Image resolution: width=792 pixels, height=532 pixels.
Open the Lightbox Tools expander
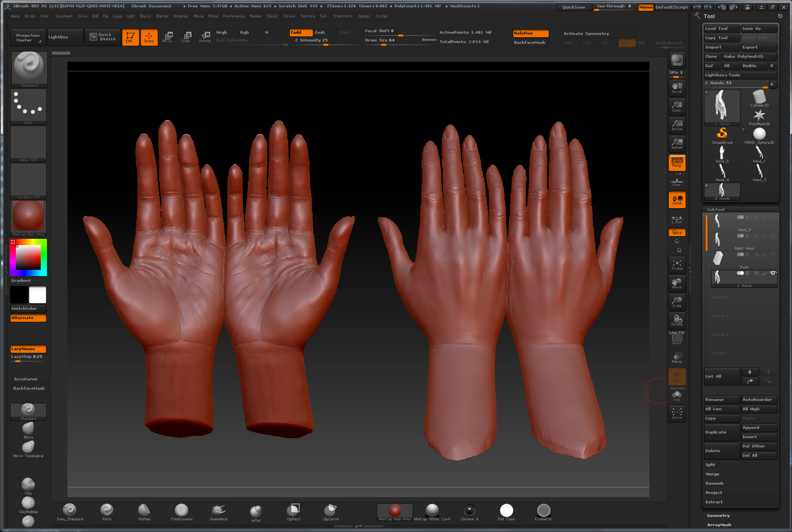(x=722, y=75)
